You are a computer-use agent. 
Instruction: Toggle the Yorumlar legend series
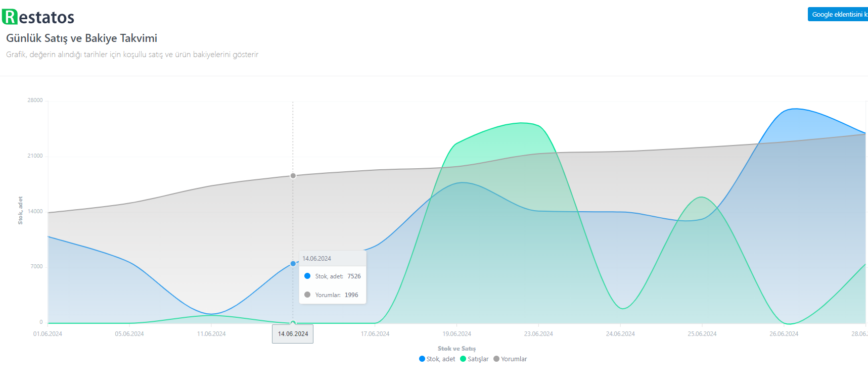point(510,359)
